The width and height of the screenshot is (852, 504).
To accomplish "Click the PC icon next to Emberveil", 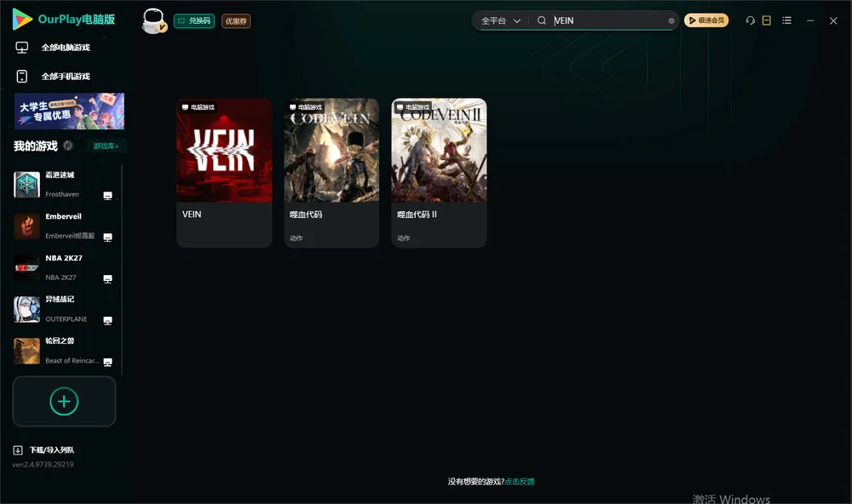I will 107,238.
